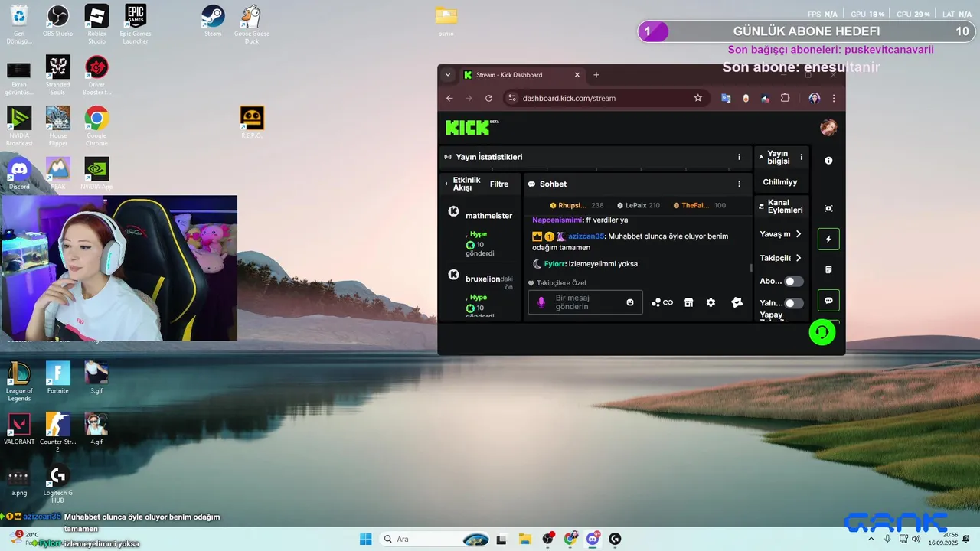Click the taskbar Ara search box
Screen dimensions: 980x551
coord(435,539)
